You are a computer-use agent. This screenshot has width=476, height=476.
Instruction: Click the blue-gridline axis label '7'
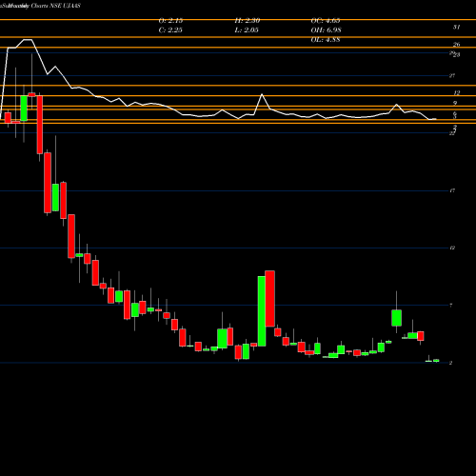(451, 306)
